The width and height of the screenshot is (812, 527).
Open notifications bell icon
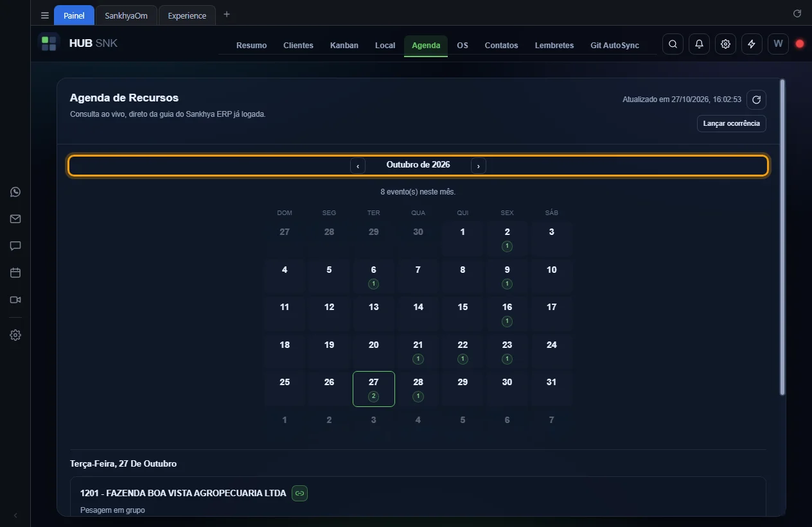tap(699, 44)
